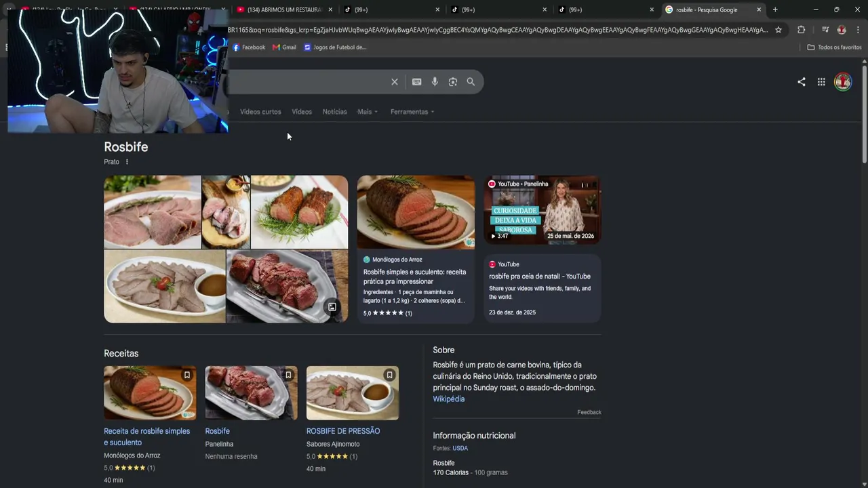Open the ROSBIFE DE PRESSÃO recipe thumbnail
Image resolution: width=868 pixels, height=488 pixels.
pyautogui.click(x=353, y=393)
